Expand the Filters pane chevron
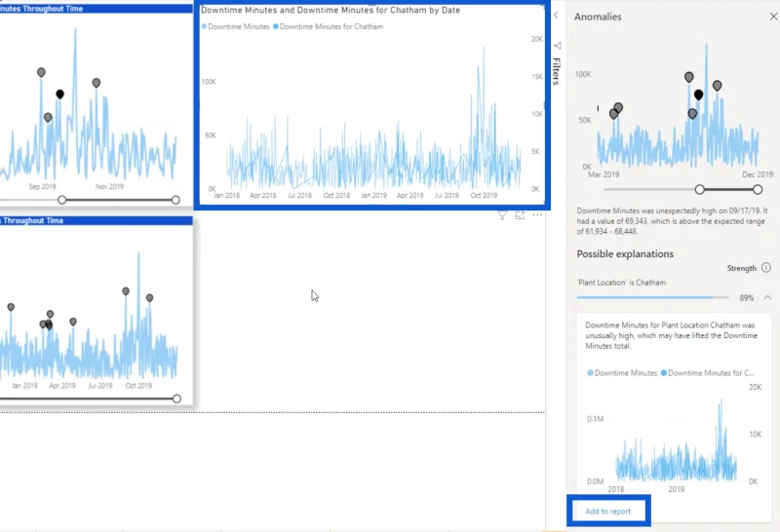780x532 pixels. 556,16
